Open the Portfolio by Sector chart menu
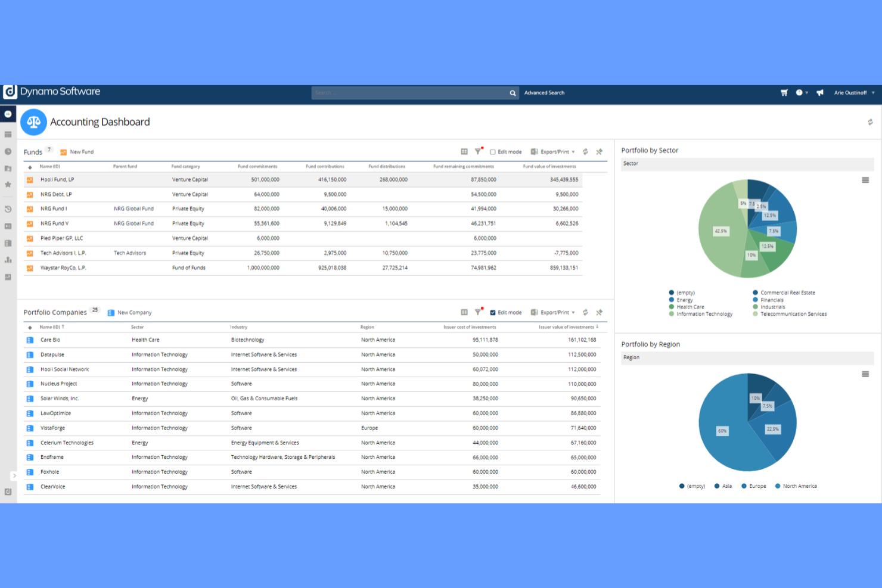The width and height of the screenshot is (882, 588). coord(866,180)
